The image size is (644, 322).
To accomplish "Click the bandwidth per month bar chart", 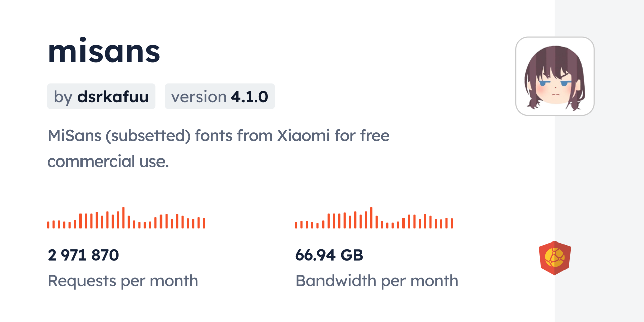I will tap(374, 218).
